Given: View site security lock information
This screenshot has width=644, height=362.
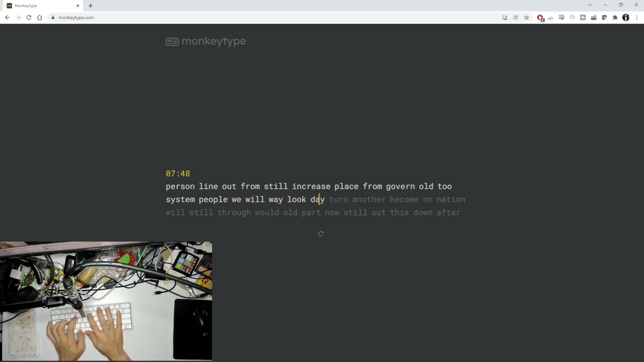Looking at the screenshot, I should pos(52,18).
